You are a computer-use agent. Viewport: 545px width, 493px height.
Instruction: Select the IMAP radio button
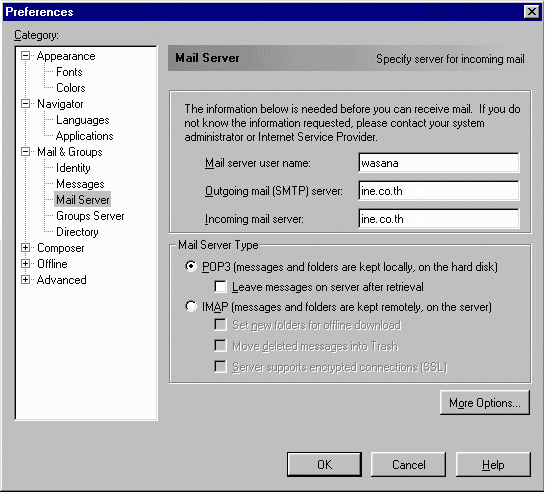point(191,307)
